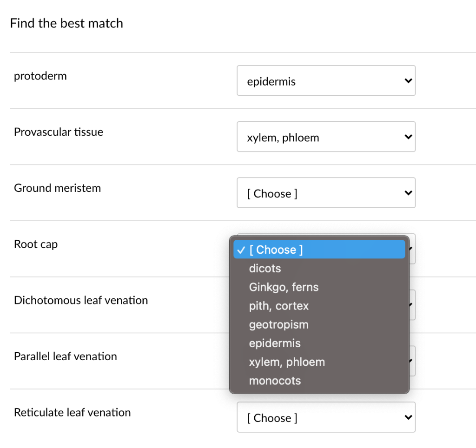Click the 'Parallel leaf venation' label text
The height and width of the screenshot is (448, 476).
pyautogui.click(x=66, y=356)
